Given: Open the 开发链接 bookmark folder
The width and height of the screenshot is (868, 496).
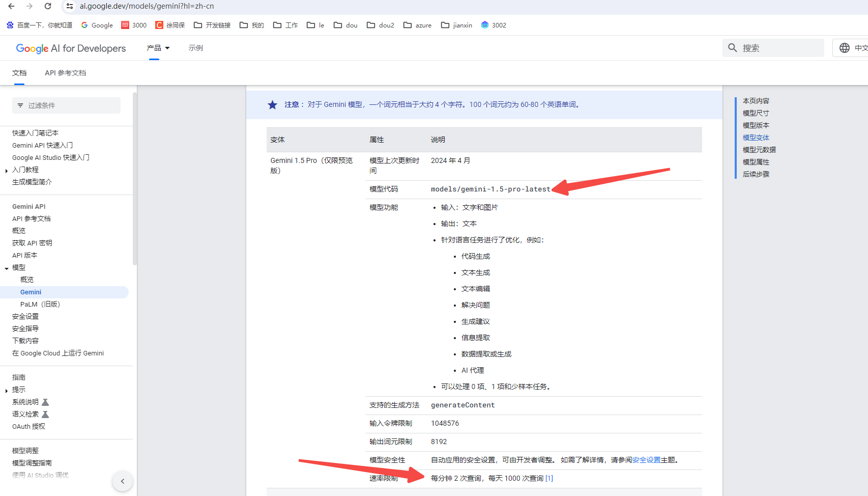Looking at the screenshot, I should [x=212, y=25].
